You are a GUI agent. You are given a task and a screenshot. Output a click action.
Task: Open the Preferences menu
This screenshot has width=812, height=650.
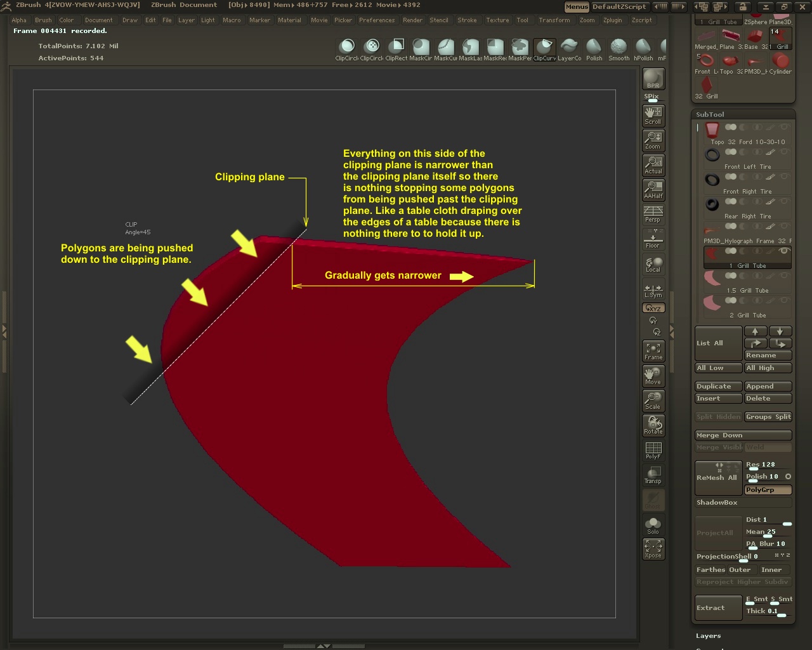[x=376, y=20]
